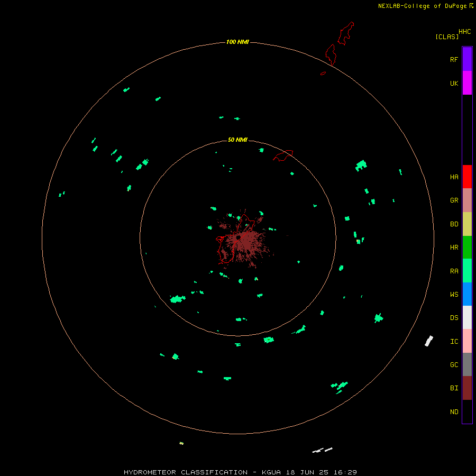Click the WS legend label
Viewport: 476px width, 476px height.
pos(454,294)
